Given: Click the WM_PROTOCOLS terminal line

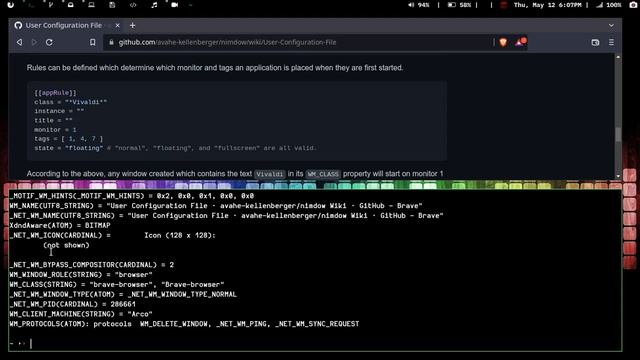Looking at the screenshot, I should [x=184, y=324].
